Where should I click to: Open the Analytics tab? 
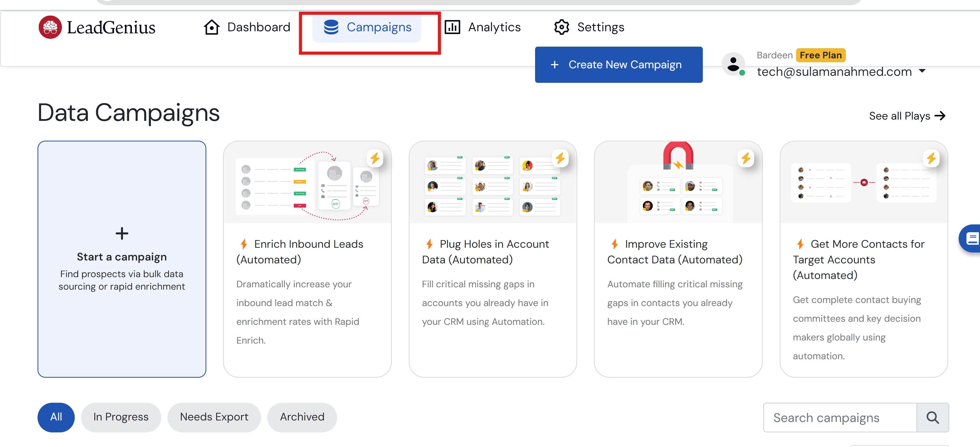(494, 27)
